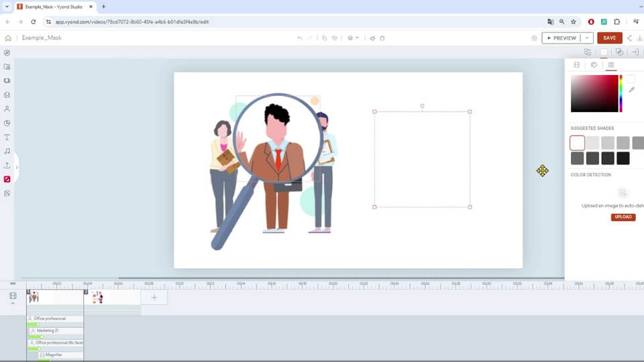644x362 pixels.
Task: Open the Audio library music note icon
Action: tap(7, 151)
